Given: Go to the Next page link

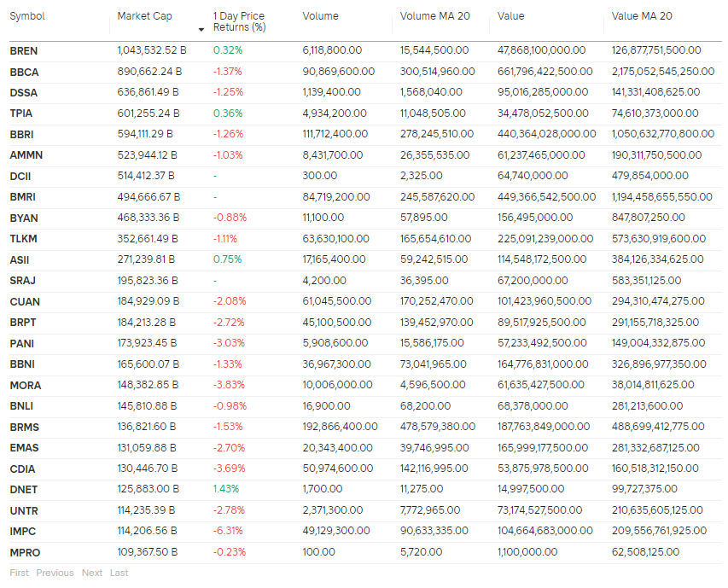Looking at the screenshot, I should (x=92, y=573).
